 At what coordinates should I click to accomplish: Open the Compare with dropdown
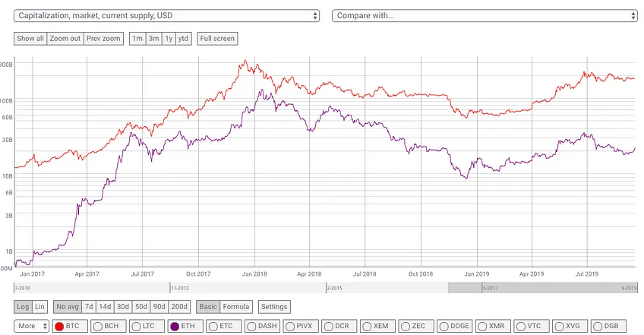tap(485, 16)
